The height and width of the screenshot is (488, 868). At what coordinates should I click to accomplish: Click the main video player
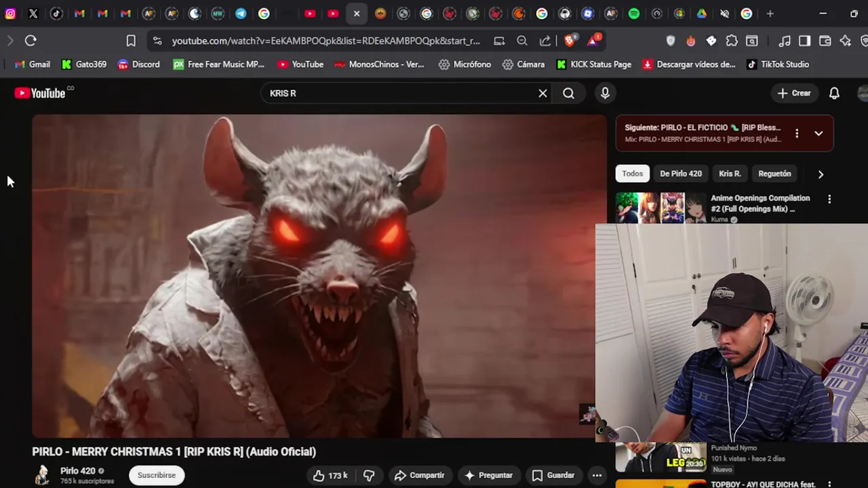319,276
